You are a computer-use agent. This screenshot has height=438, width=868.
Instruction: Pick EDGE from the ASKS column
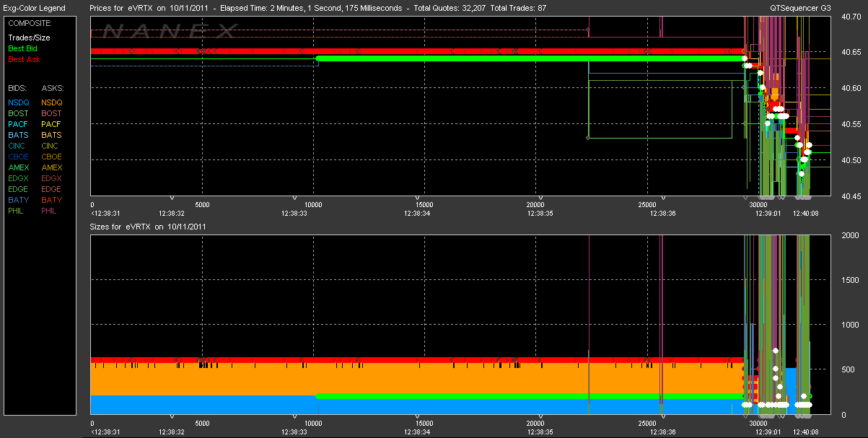pos(52,189)
